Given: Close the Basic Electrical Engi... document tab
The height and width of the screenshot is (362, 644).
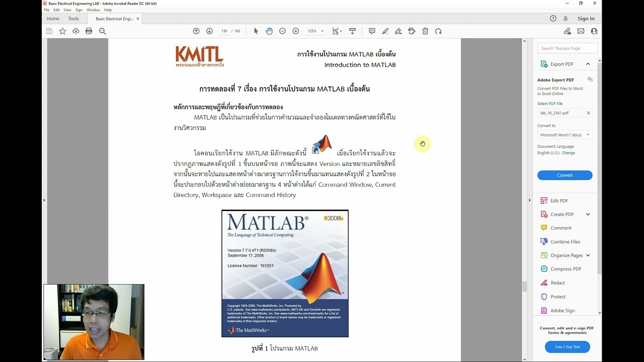Looking at the screenshot, I should (x=138, y=19).
